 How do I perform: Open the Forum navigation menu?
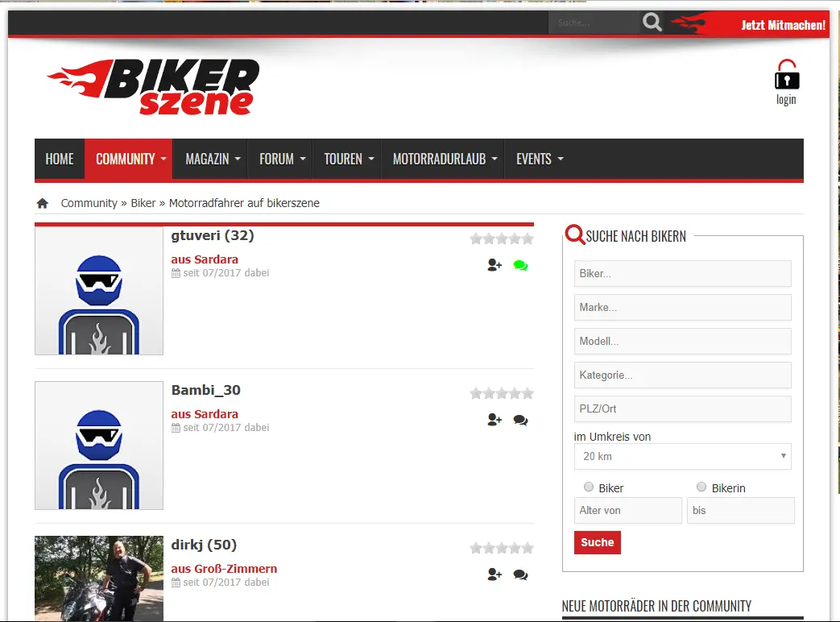tap(282, 160)
